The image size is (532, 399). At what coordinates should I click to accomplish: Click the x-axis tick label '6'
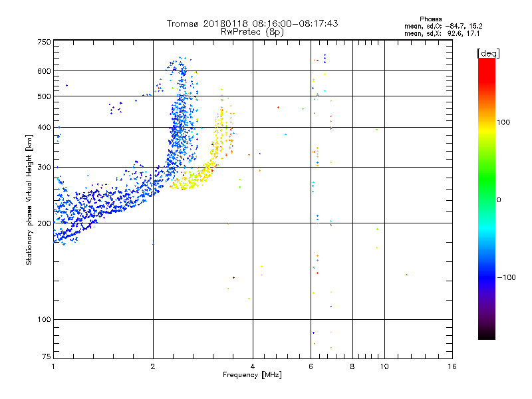[x=311, y=366]
